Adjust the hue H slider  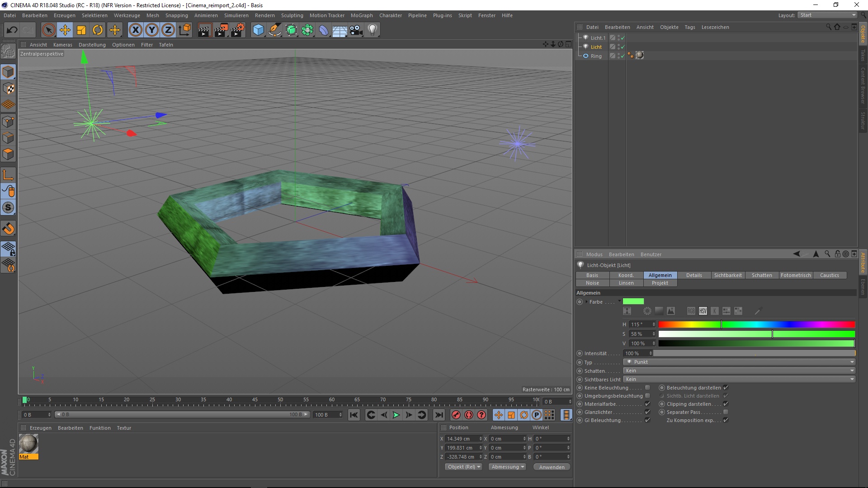[x=756, y=324]
